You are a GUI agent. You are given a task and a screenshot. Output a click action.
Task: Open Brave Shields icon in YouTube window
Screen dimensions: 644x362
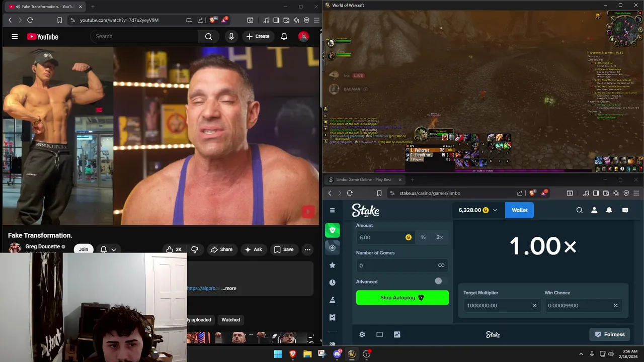pos(212,20)
